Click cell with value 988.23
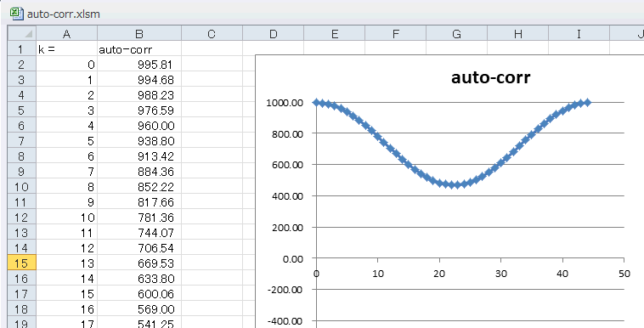This screenshot has height=328, width=644. tap(139, 95)
